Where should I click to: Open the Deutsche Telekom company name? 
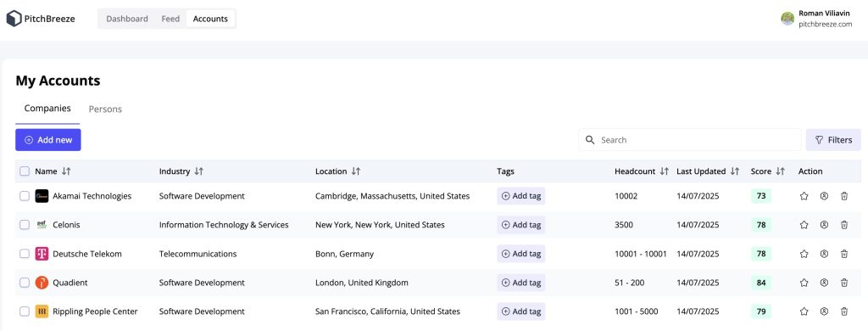click(87, 254)
